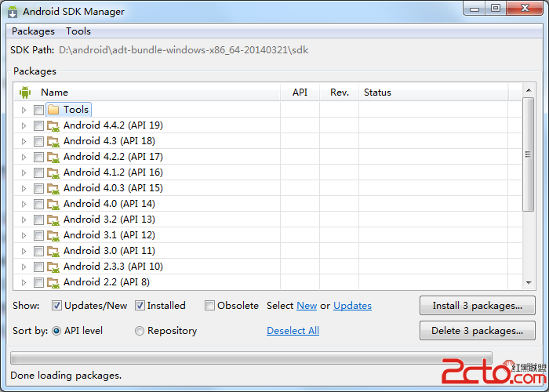Expand the Android 3.2 (API 13) node
549x392 pixels.
[24, 220]
